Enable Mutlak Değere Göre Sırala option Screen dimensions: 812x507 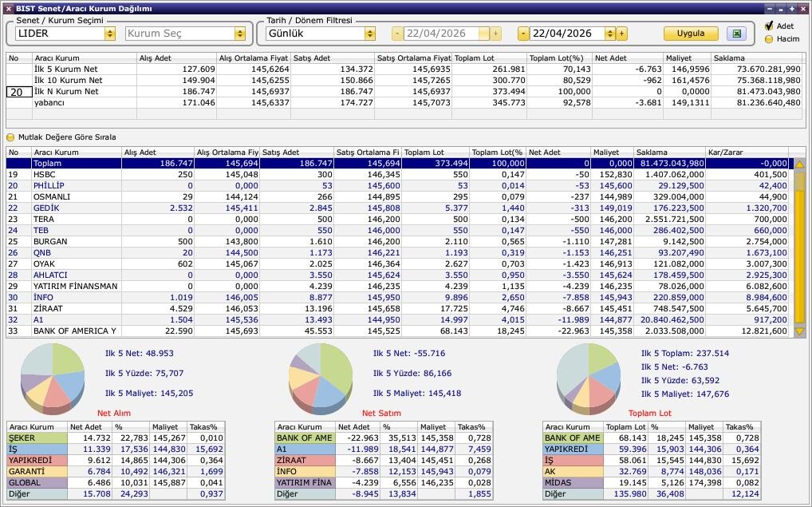tap(11, 137)
